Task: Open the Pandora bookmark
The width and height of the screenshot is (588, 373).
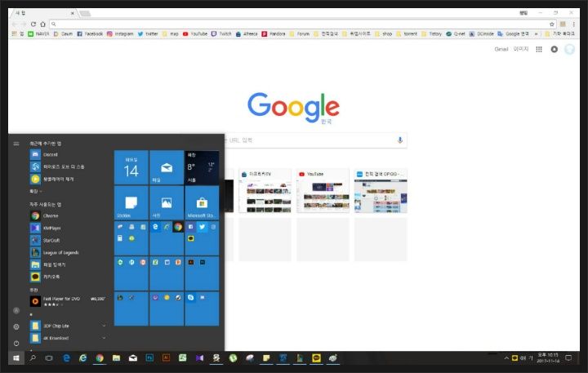Action: tap(274, 33)
